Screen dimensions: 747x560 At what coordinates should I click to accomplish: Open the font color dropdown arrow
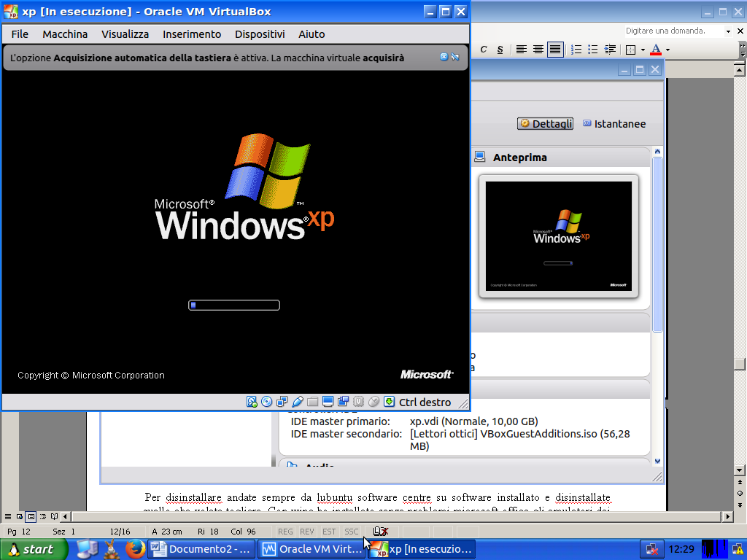pyautogui.click(x=667, y=50)
